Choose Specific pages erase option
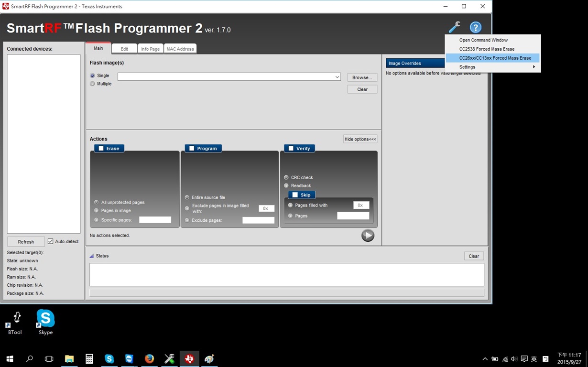Viewport: 588px width, 367px height. click(97, 220)
